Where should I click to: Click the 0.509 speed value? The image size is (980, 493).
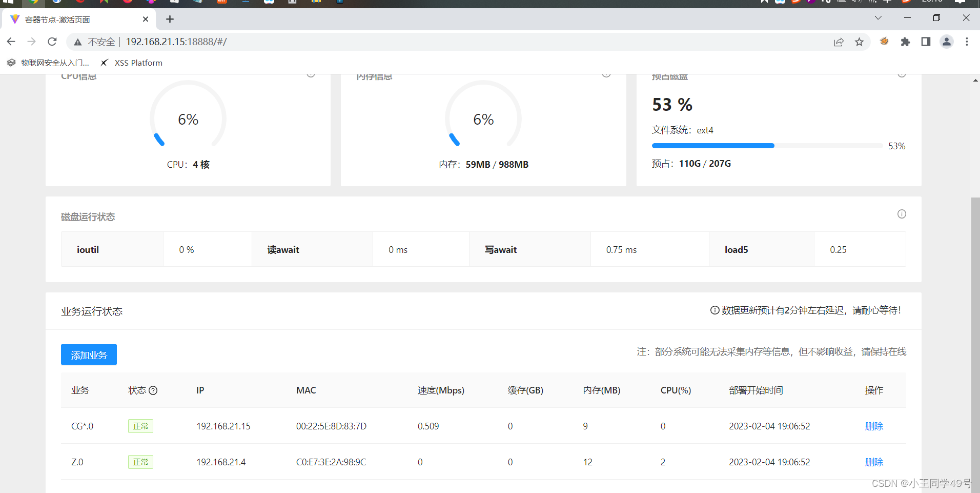pyautogui.click(x=428, y=426)
